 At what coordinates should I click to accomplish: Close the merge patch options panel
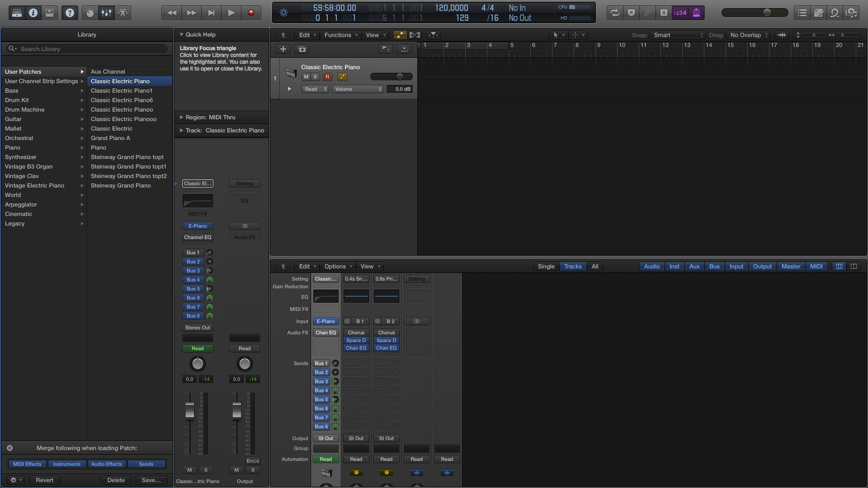(x=9, y=448)
